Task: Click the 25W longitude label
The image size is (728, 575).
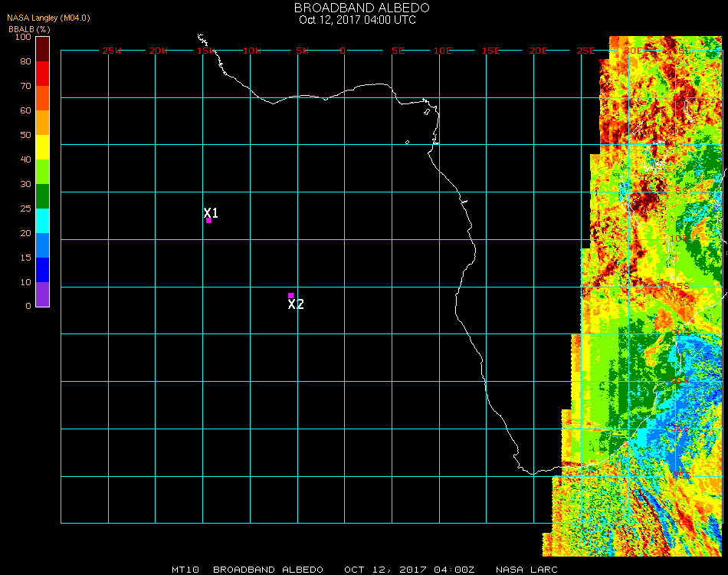Action: pos(111,51)
